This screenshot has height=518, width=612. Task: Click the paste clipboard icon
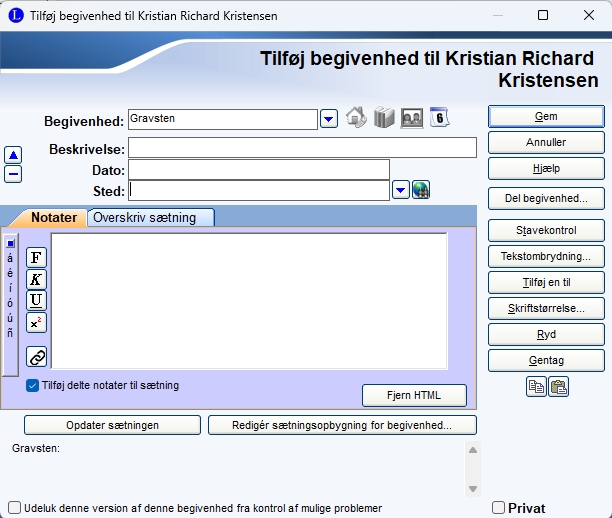coord(558,388)
